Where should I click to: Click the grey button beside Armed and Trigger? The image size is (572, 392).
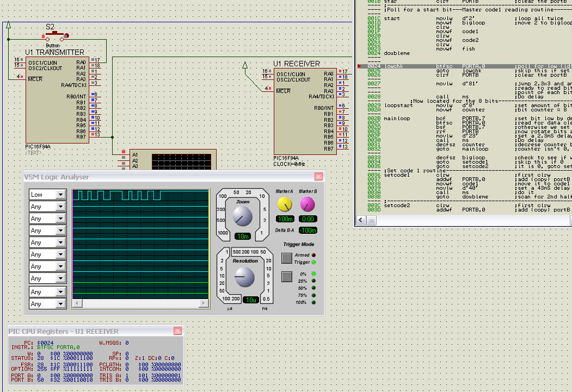pos(287,258)
